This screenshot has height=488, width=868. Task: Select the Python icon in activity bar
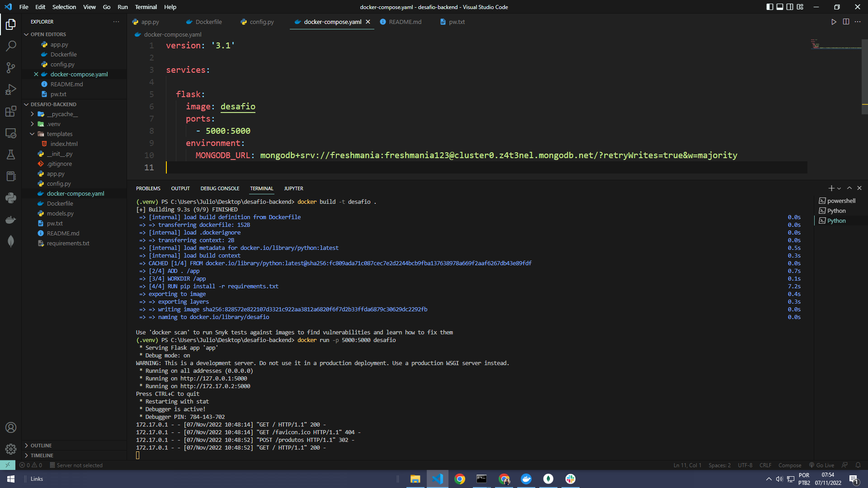tap(11, 198)
